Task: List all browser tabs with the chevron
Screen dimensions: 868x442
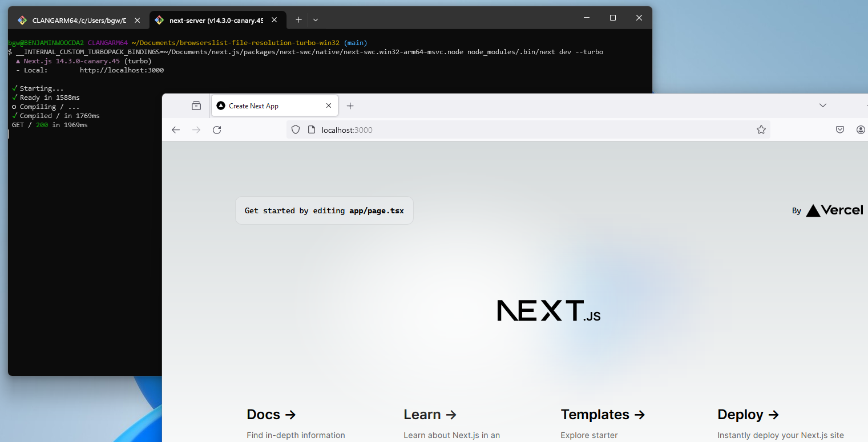Action: click(x=822, y=106)
